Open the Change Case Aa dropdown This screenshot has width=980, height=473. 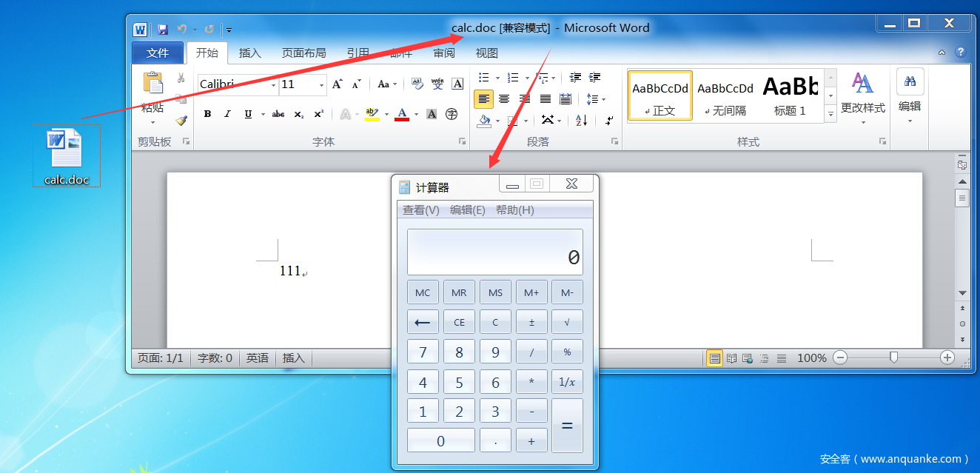click(387, 84)
